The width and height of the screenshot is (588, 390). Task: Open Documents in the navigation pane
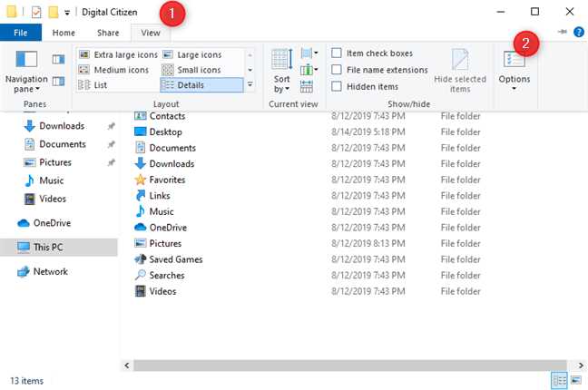tap(55, 144)
